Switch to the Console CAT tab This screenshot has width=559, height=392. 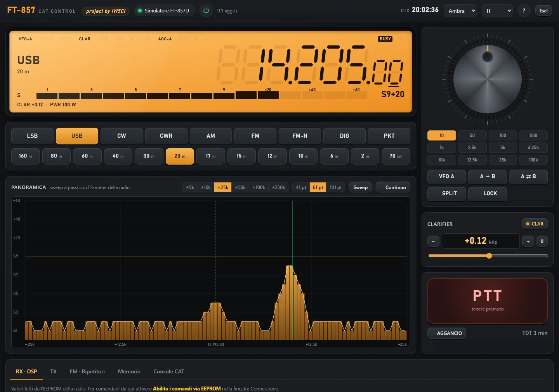[x=169, y=371]
